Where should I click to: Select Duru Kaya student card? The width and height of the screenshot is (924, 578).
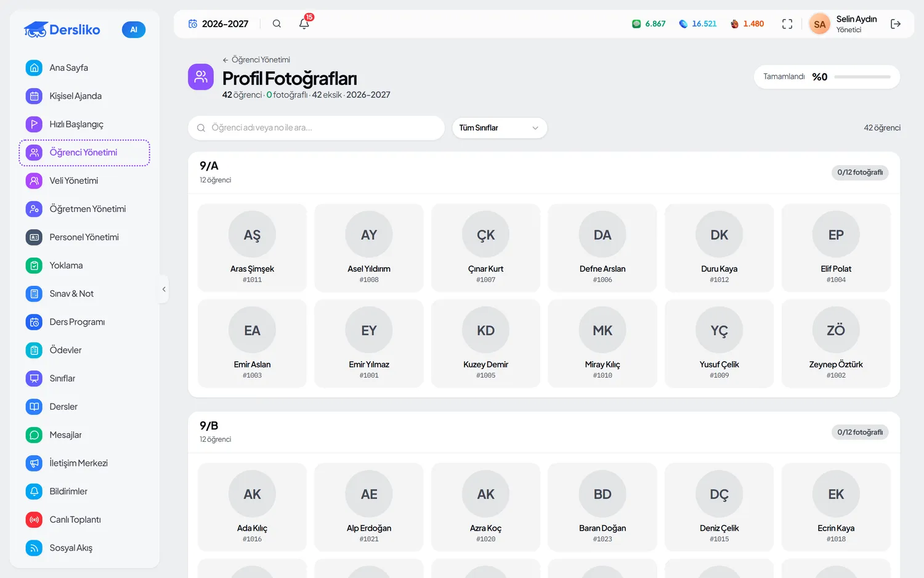tap(719, 248)
